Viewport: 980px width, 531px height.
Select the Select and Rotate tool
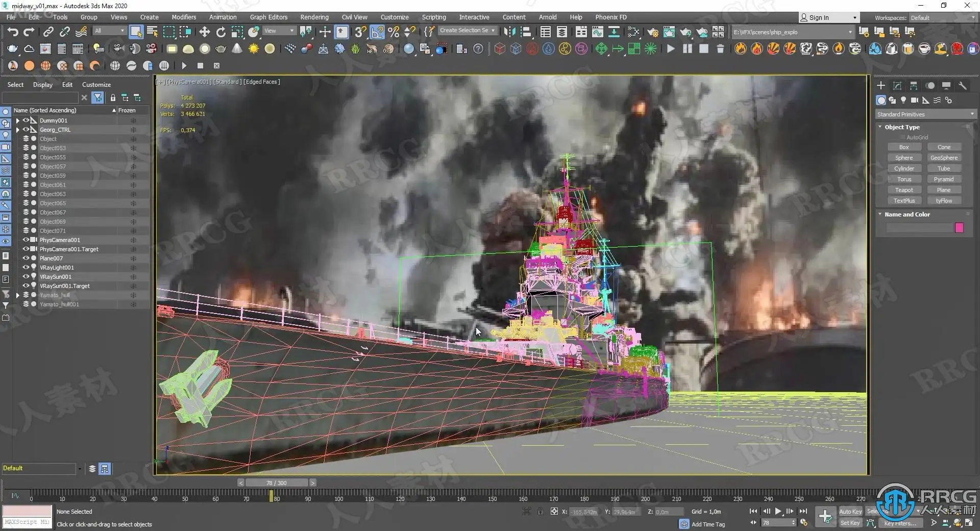(220, 32)
